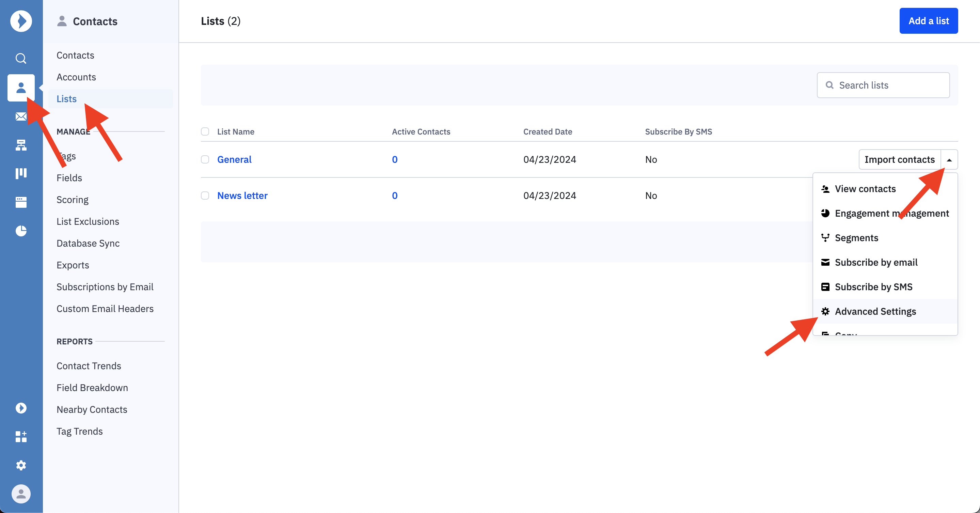Image resolution: width=980 pixels, height=513 pixels.
Task: Open Scoring under Manage
Action: coord(72,199)
